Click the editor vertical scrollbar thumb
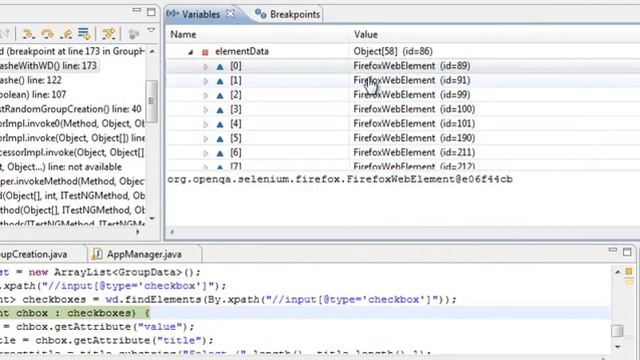Viewport: 640px width, 360px height. point(618,331)
